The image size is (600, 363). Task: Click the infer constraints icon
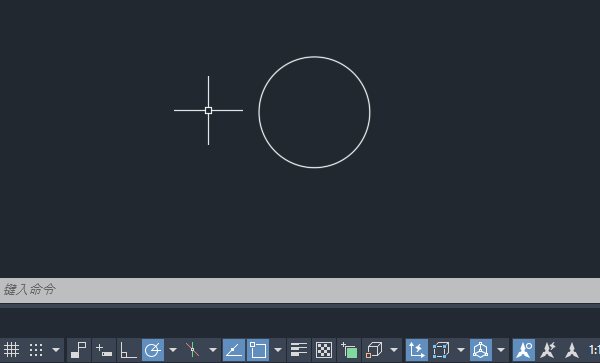pyautogui.click(x=79, y=350)
